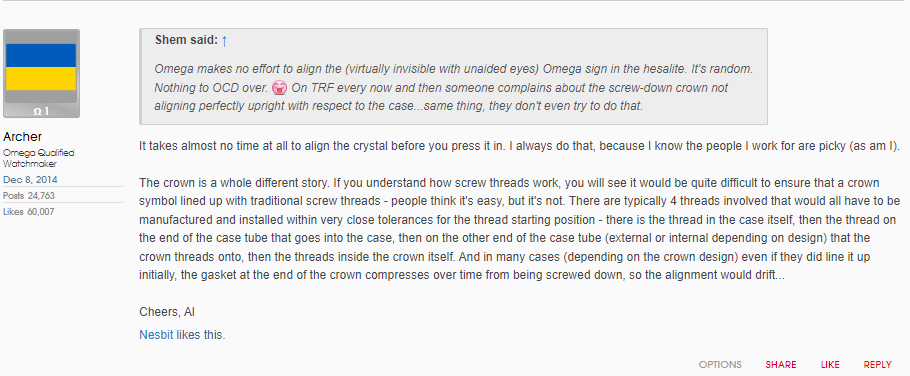
Task: Open Archer's Ukraine flag avatar image
Action: click(41, 74)
